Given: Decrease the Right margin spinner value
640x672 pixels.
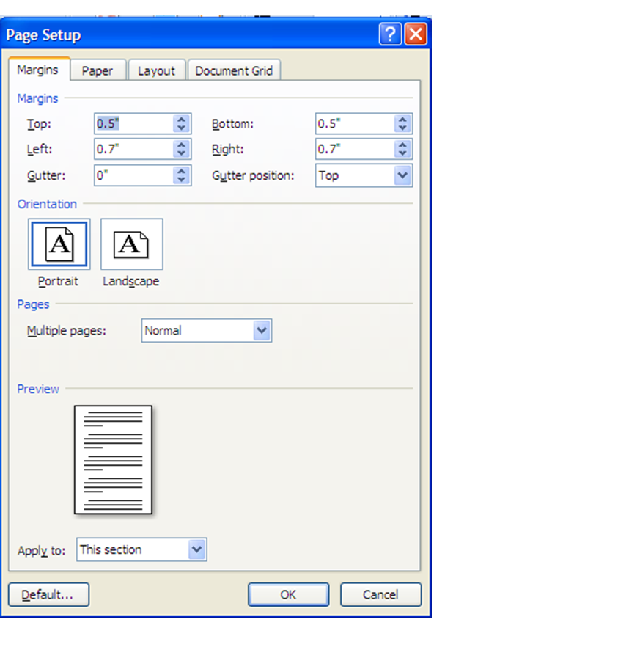Looking at the screenshot, I should pos(402,153).
